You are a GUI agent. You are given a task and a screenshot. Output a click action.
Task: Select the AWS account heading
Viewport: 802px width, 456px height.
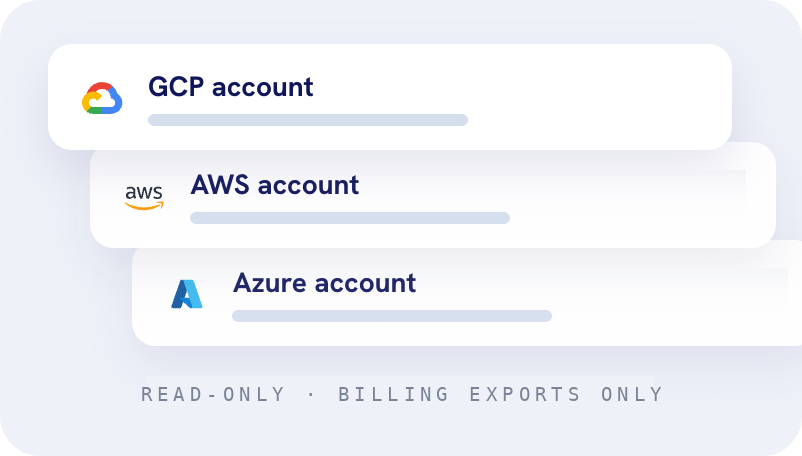coord(275,185)
